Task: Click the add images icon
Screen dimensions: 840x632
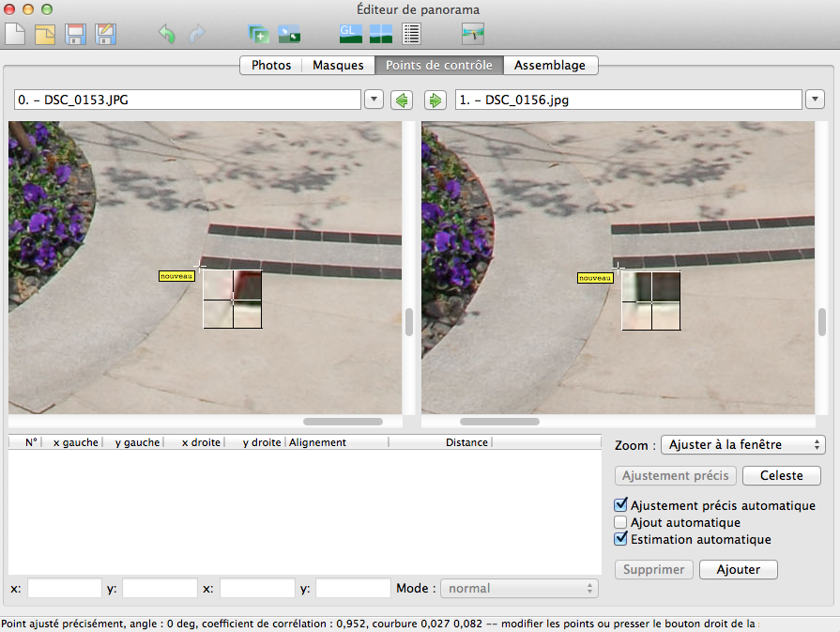Action: click(x=259, y=35)
